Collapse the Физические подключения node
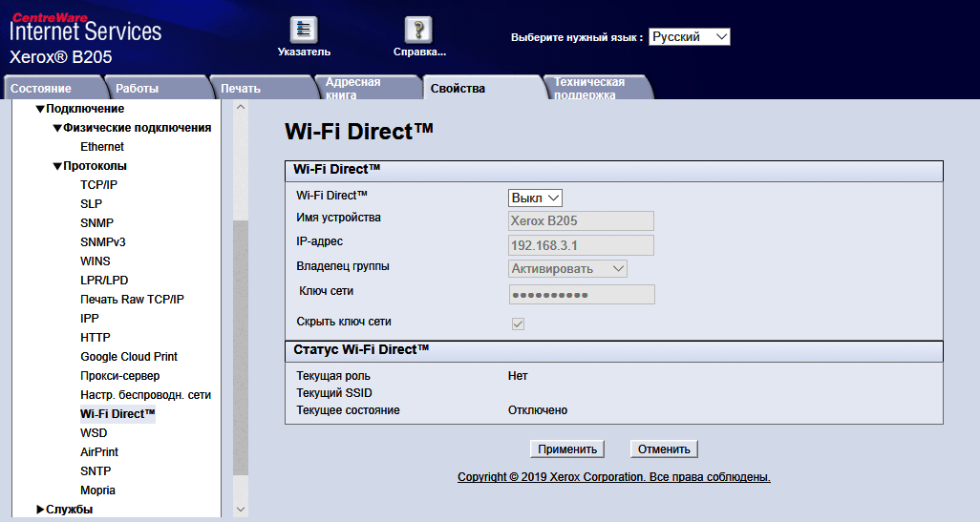The image size is (980, 522). coord(57,128)
